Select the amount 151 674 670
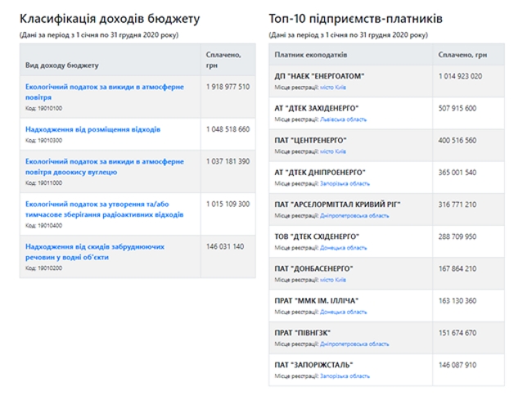Viewport: 532px width, 396px height. point(458,333)
